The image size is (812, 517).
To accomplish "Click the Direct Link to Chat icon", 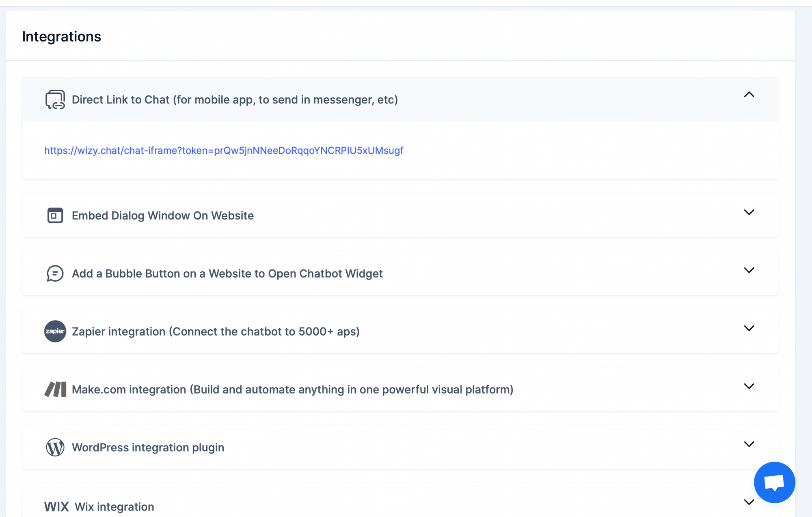I will (55, 99).
